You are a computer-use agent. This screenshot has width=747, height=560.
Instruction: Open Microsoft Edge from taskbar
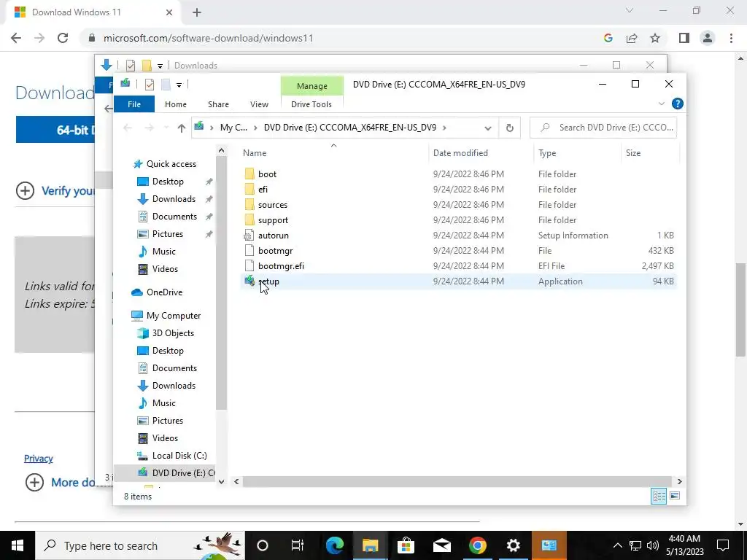[x=334, y=545]
